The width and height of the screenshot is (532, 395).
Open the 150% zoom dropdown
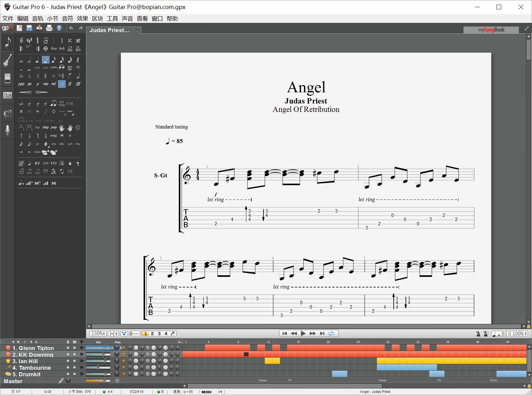coord(98,334)
